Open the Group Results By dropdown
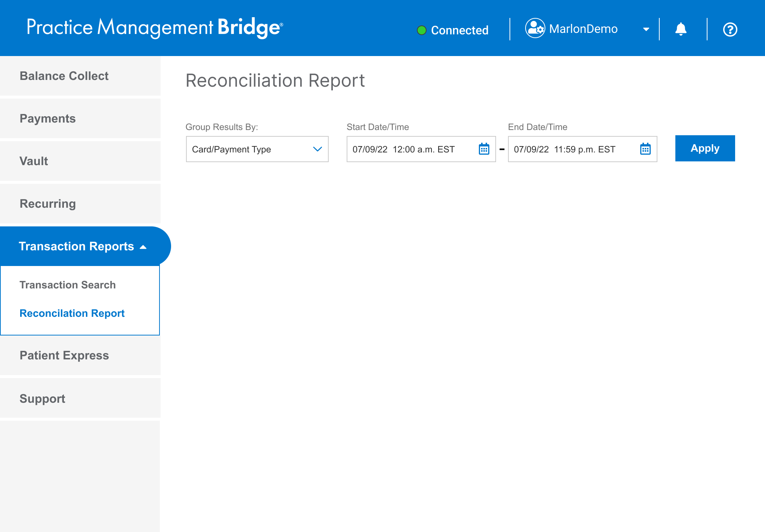Viewport: 765px width, 532px height. click(257, 149)
